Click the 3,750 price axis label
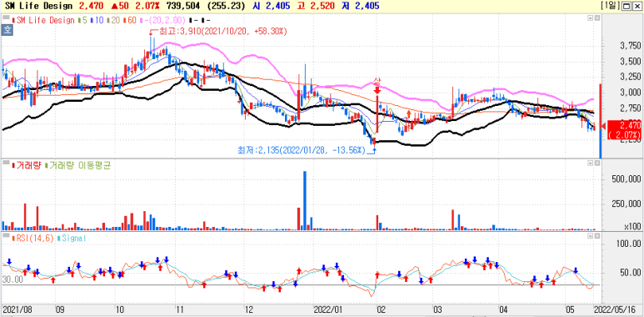The image size is (644, 317). pyautogui.click(x=630, y=45)
